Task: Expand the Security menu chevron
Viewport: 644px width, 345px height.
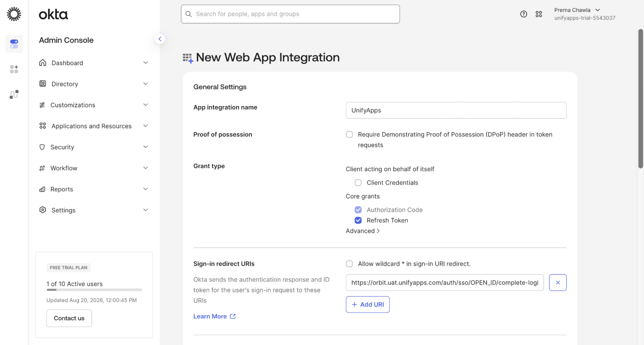Action: tap(146, 147)
